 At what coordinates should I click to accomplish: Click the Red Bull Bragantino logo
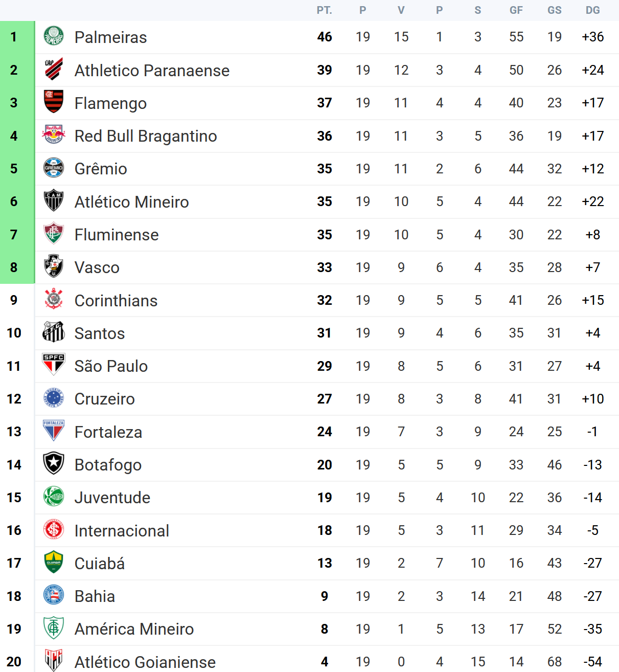tap(54, 136)
